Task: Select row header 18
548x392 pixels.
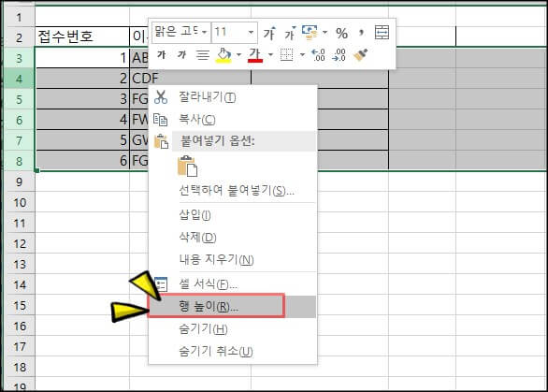Action: pyautogui.click(x=20, y=367)
